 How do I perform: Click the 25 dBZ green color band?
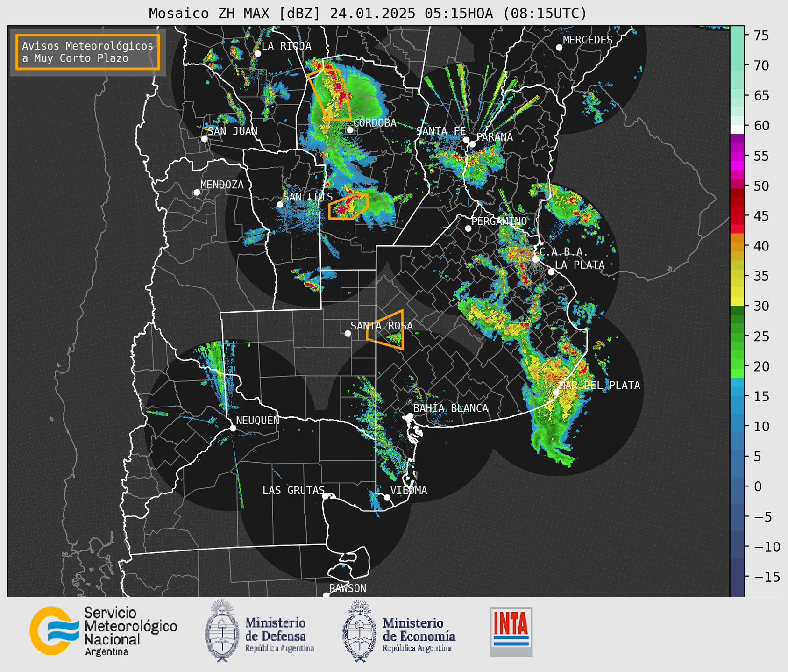pyautogui.click(x=737, y=336)
